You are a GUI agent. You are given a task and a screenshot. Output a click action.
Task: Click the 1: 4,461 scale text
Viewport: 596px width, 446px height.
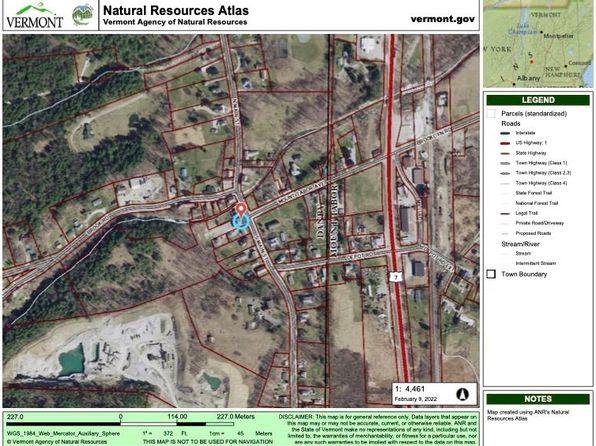coord(410,389)
